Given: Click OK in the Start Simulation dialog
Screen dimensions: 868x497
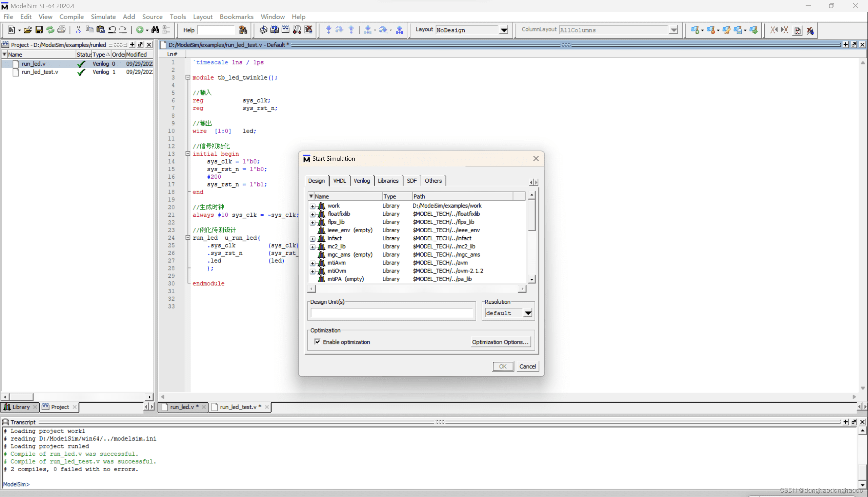Looking at the screenshot, I should pos(502,366).
